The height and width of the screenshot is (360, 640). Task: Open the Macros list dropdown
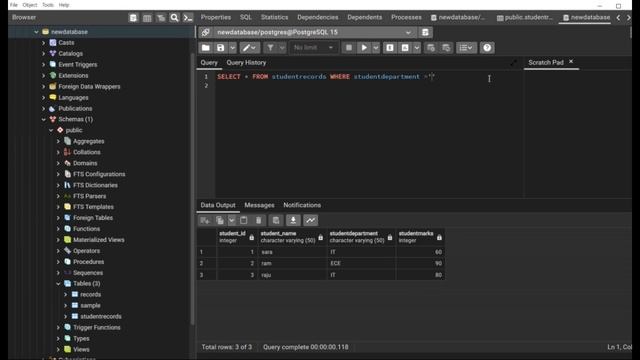(466, 48)
